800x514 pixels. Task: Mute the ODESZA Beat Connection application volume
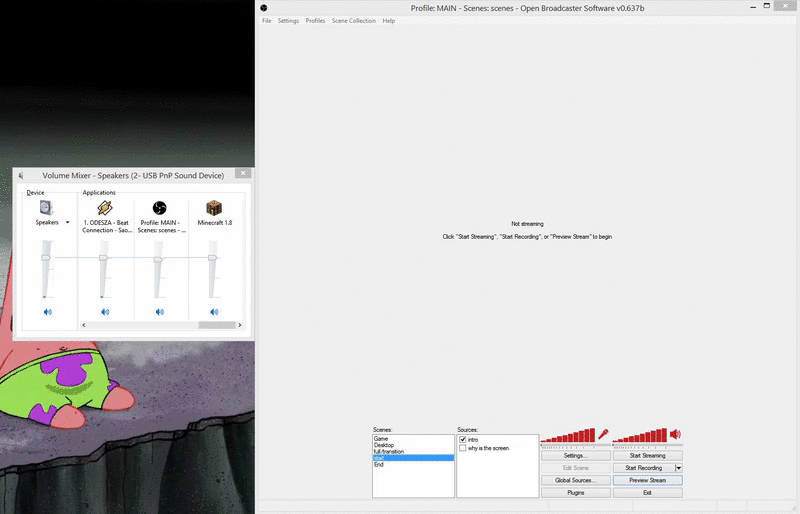[x=105, y=311]
